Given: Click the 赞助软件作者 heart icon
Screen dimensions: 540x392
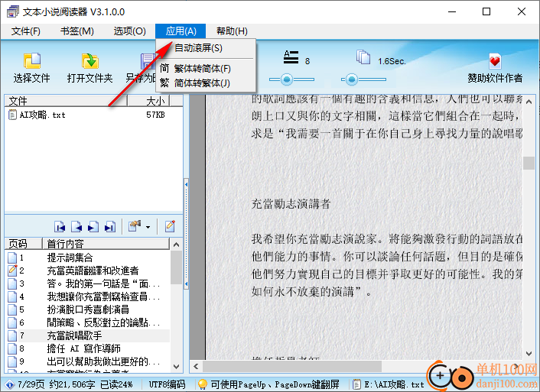Looking at the screenshot, I should click(x=495, y=62).
